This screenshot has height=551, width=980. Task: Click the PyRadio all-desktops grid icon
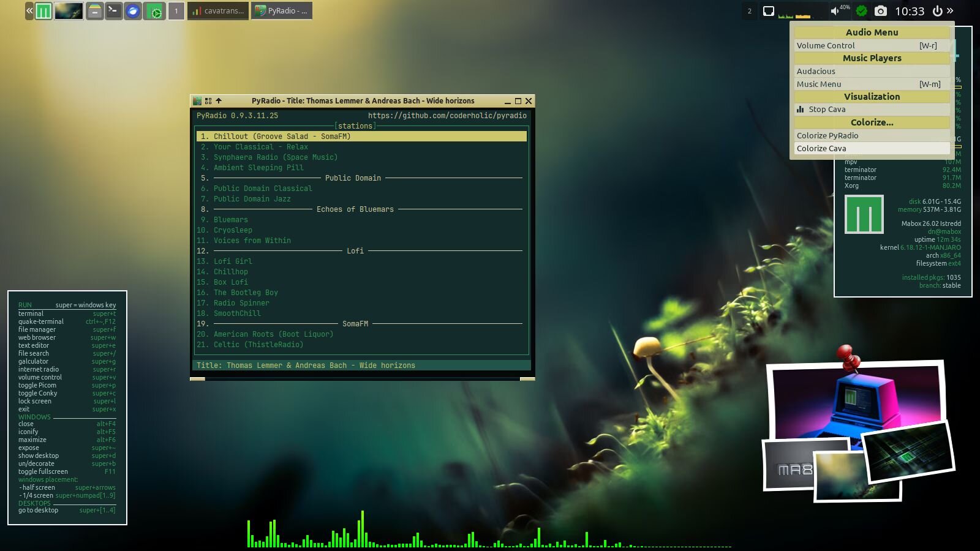pyautogui.click(x=208, y=101)
